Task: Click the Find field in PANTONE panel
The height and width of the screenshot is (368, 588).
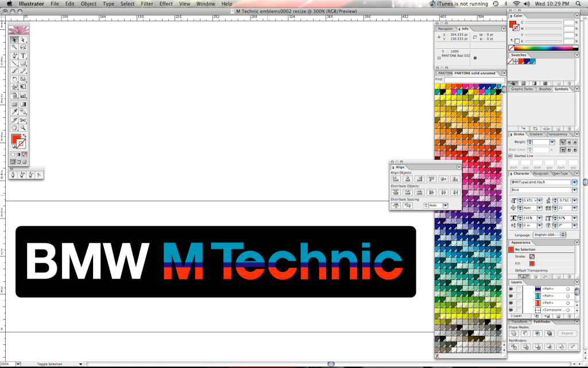Action: click(474, 79)
